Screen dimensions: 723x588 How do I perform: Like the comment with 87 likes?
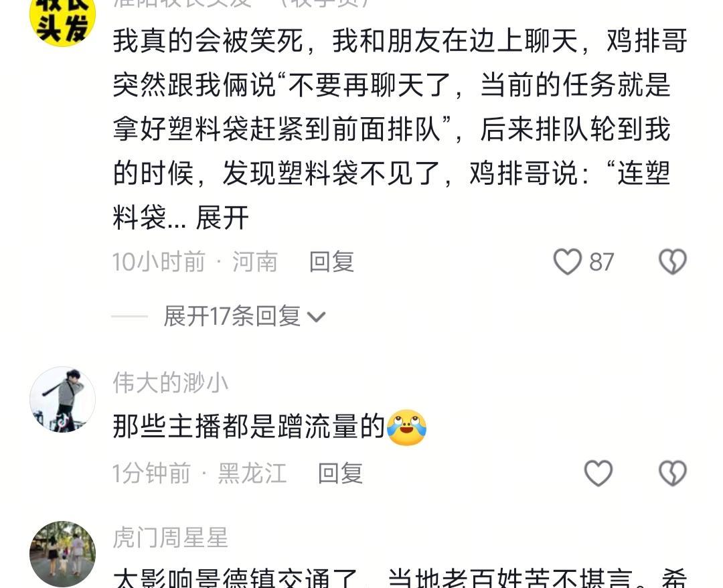567,262
